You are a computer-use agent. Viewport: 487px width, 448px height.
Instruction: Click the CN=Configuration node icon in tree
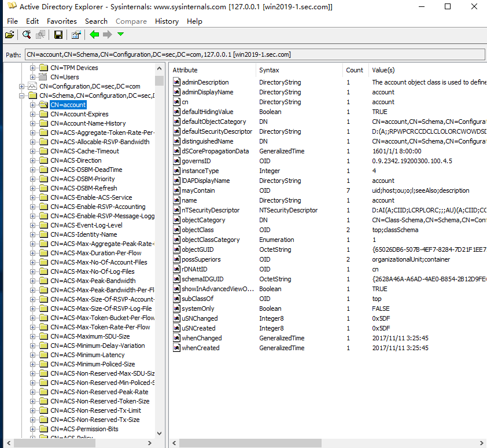coord(32,86)
